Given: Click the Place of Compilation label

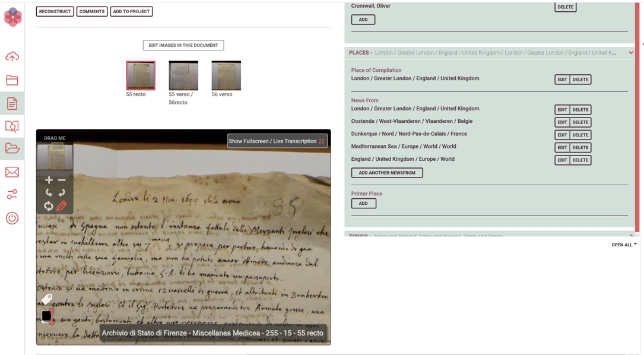Looking at the screenshot, I should (x=376, y=70).
